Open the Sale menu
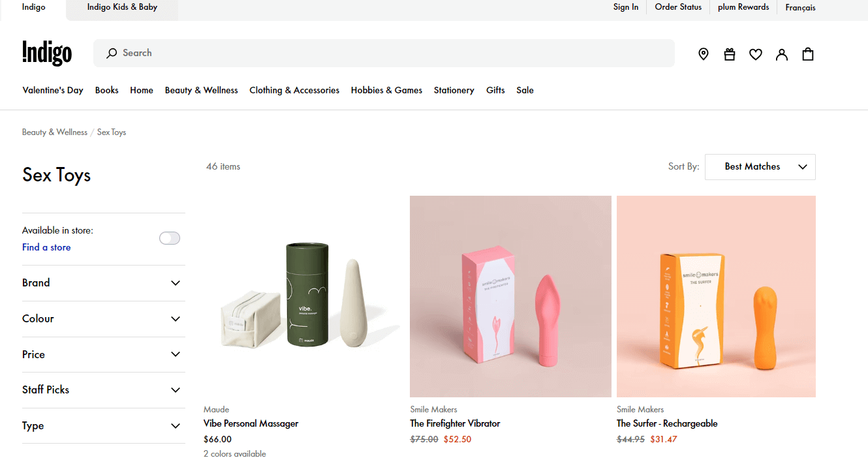868x458 pixels. (x=525, y=91)
